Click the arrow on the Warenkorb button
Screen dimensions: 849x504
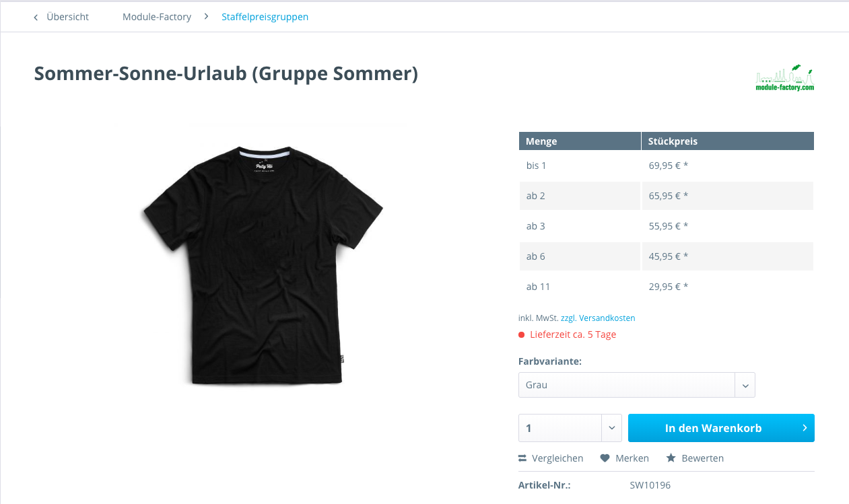[x=805, y=428]
